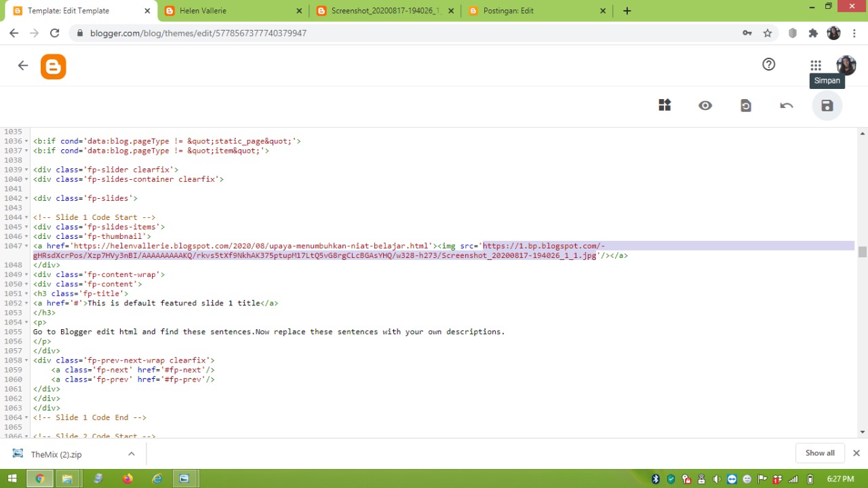
Task: Click 'Slide 1 Code End' comment
Action: tap(90, 417)
